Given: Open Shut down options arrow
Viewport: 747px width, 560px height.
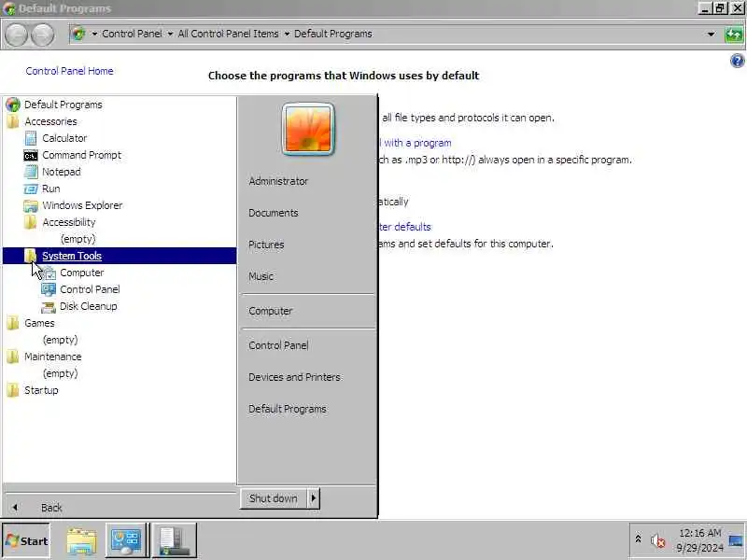Looking at the screenshot, I should coord(314,498).
